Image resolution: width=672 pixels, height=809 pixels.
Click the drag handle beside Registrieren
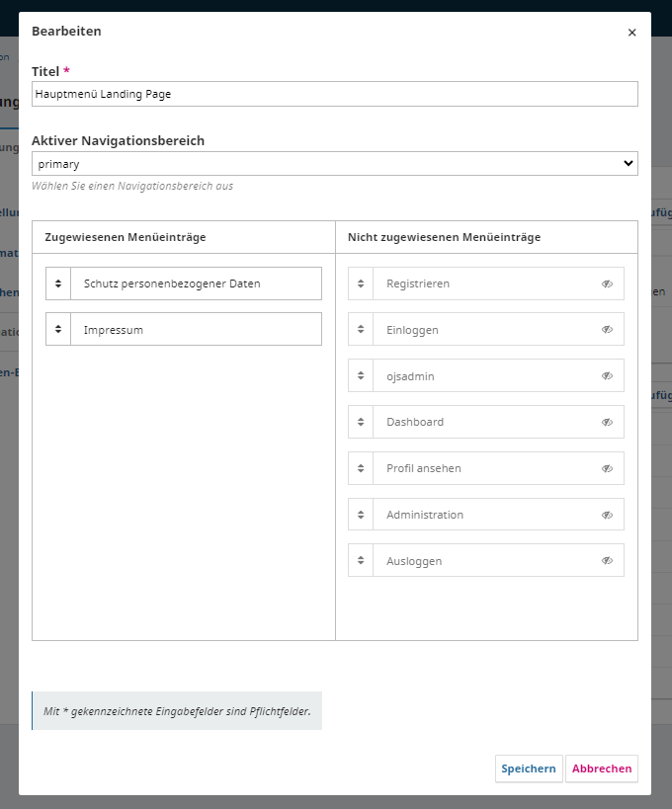pyautogui.click(x=361, y=283)
